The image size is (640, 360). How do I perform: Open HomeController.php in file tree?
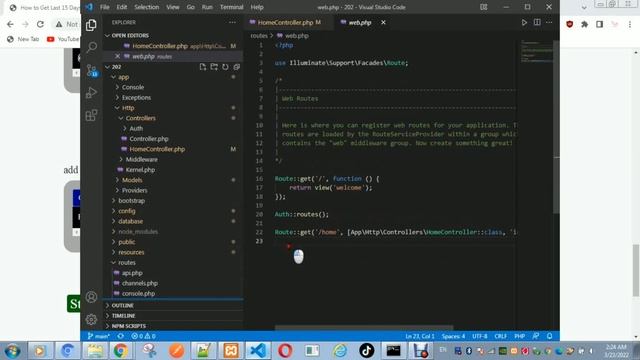click(x=157, y=149)
